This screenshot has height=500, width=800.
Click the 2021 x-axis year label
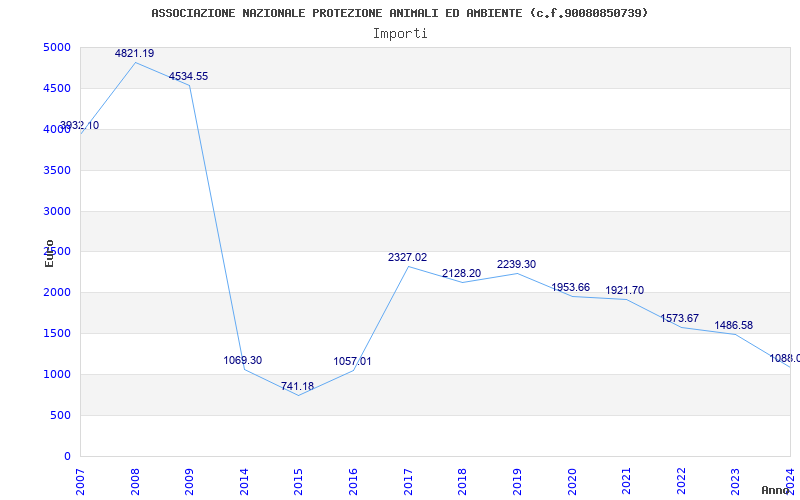tap(626, 482)
